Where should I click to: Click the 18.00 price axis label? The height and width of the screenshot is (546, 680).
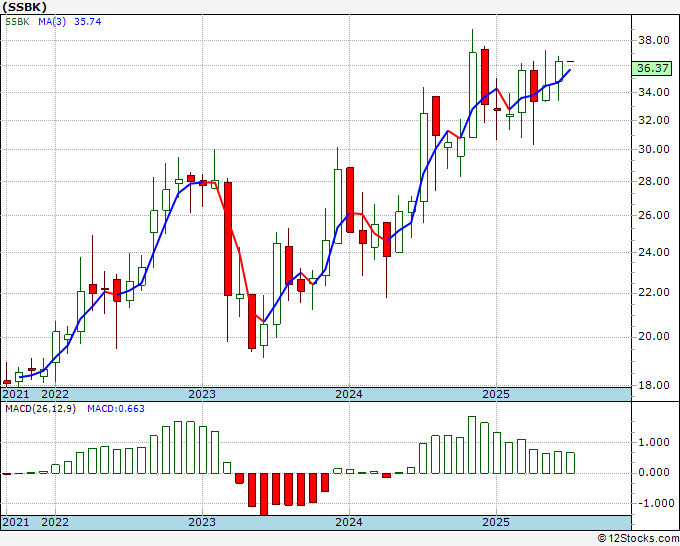coord(654,385)
